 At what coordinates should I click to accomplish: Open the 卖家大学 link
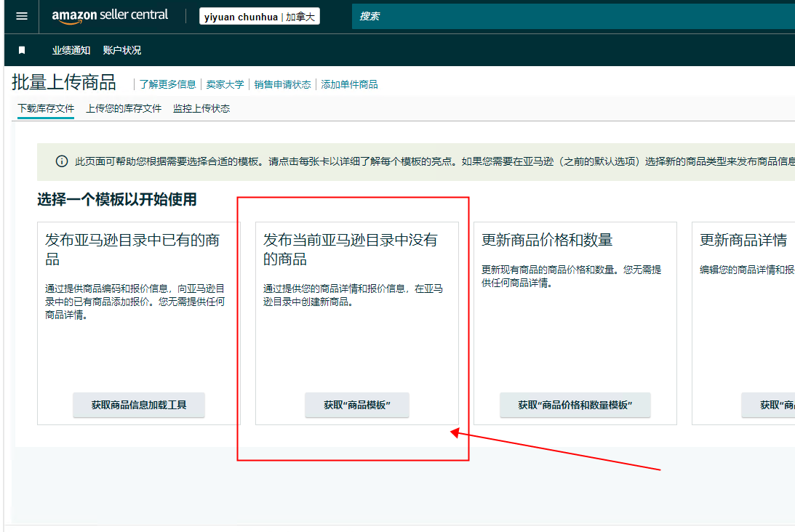point(225,84)
